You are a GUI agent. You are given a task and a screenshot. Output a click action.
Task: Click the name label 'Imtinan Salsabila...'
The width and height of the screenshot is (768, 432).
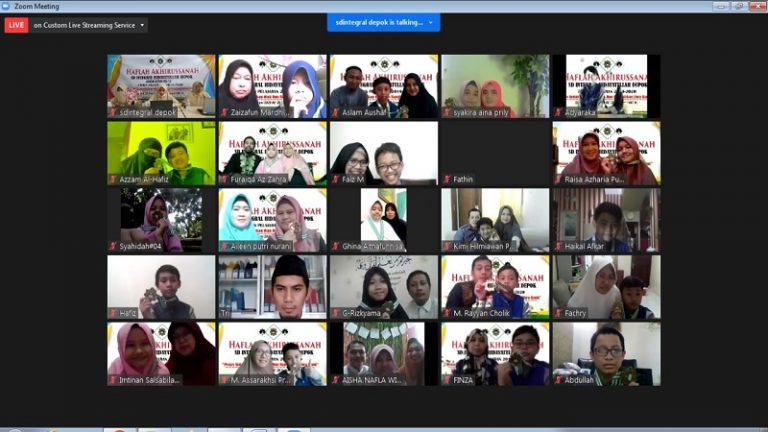click(149, 380)
